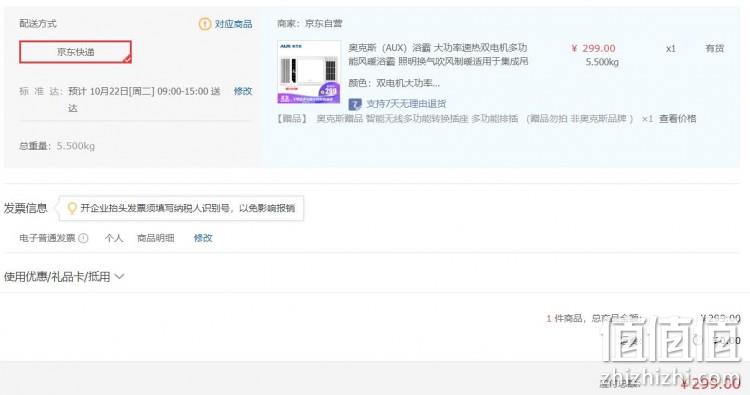Click the 配送方式 label

[x=38, y=23]
